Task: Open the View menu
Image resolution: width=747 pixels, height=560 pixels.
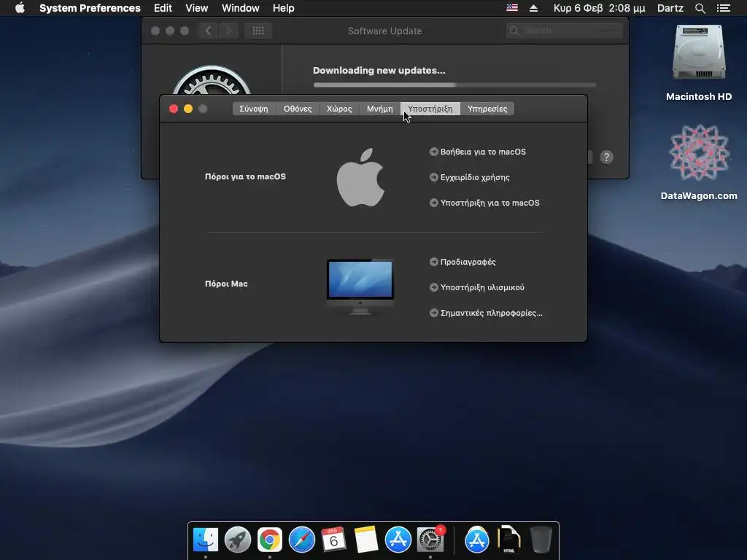Action: tap(197, 8)
